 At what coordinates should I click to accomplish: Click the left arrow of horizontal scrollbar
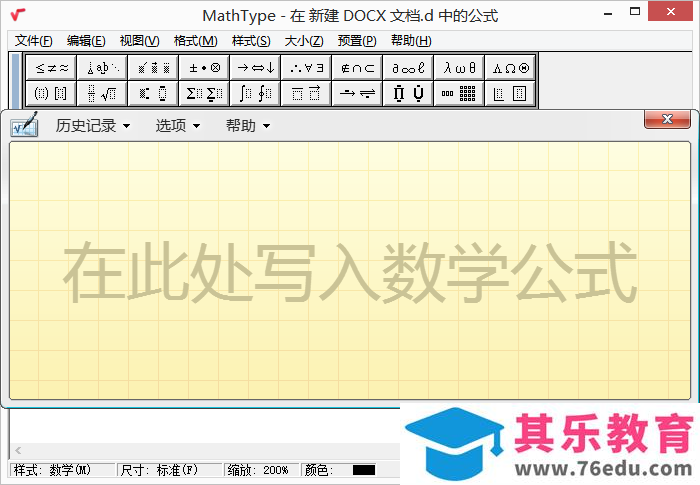pos(18,450)
